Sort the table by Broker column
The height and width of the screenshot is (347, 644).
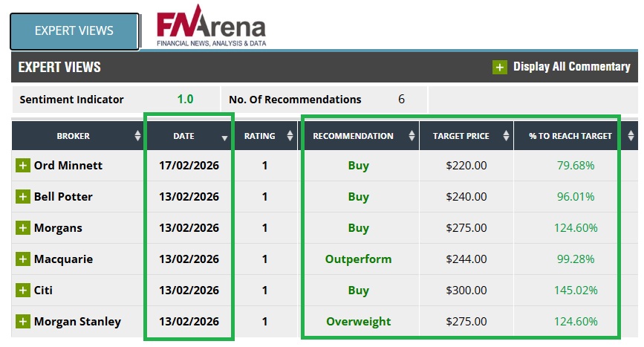pyautogui.click(x=137, y=136)
